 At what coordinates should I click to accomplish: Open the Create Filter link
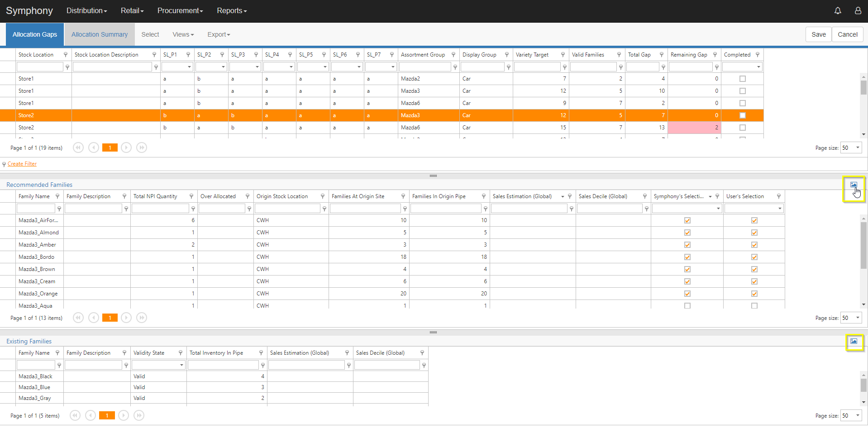pos(23,164)
